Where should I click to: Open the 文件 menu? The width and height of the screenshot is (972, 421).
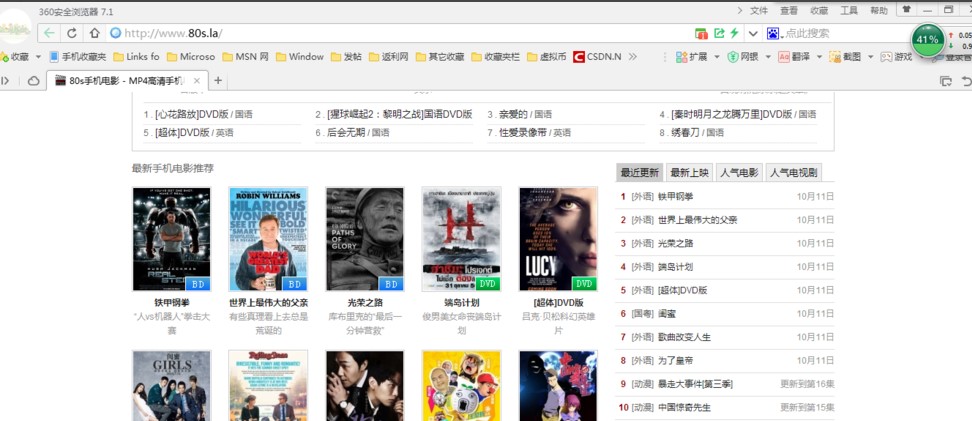pyautogui.click(x=759, y=11)
